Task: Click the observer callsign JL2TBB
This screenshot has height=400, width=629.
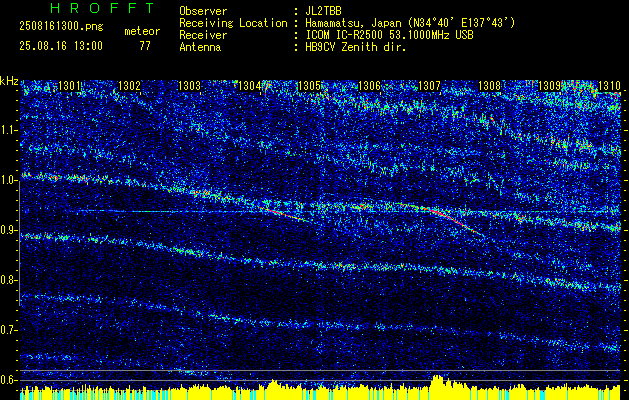Action: [x=323, y=11]
